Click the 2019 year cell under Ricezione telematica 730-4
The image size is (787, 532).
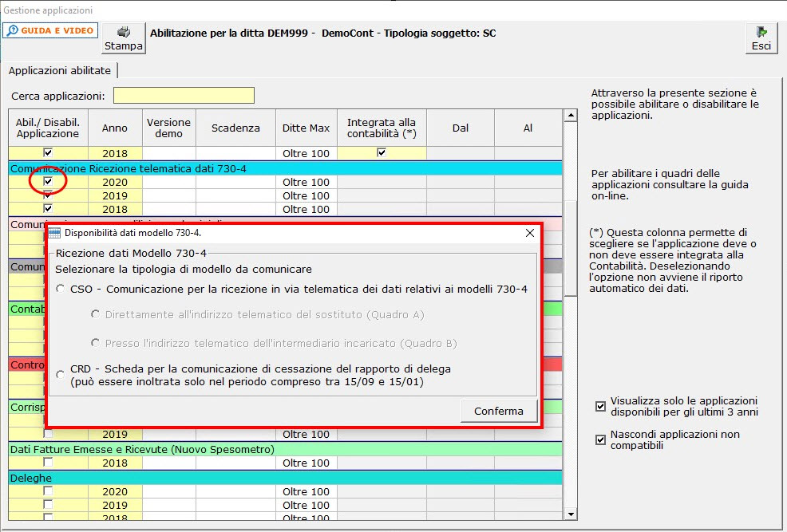115,195
